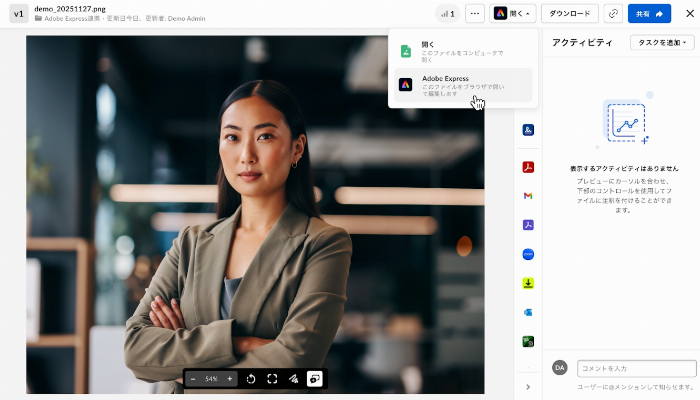Copy the shared link via link icon

point(612,14)
